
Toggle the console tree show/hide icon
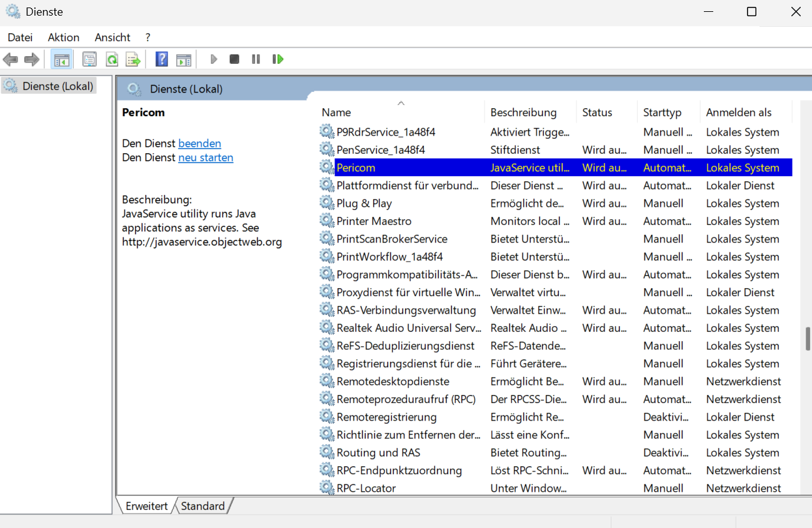point(61,60)
